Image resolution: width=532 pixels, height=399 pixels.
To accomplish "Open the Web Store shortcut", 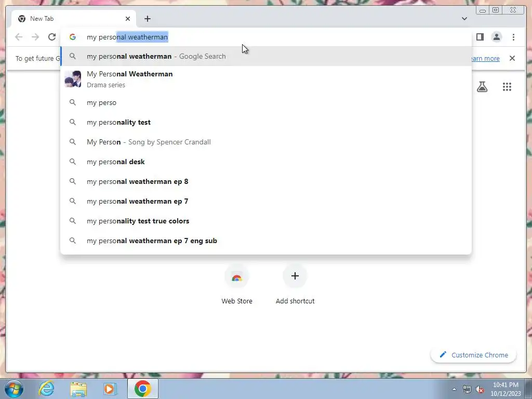I will click(237, 285).
